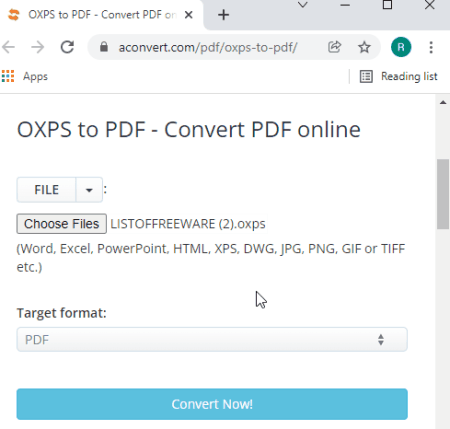450x429 pixels.
Task: Open Chrome's three-dot menu
Action: pos(431,47)
